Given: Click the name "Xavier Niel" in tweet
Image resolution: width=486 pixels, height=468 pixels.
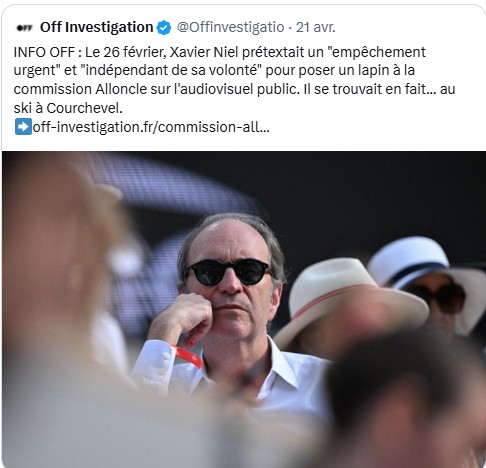Looking at the screenshot, I should click(x=204, y=52).
